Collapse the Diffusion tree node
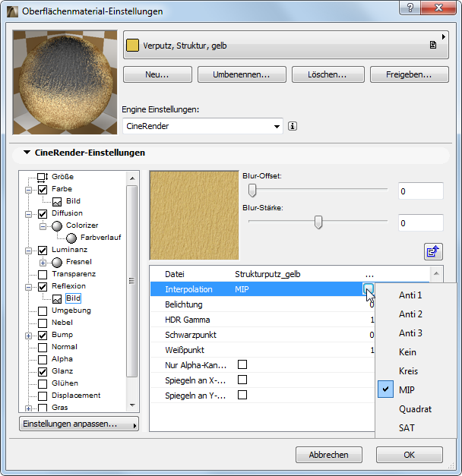This screenshot has height=476, width=462. [x=28, y=214]
